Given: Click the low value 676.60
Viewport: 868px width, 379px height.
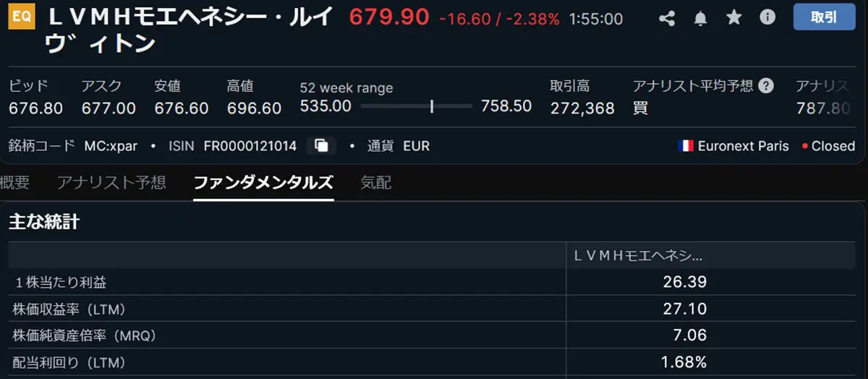Looking at the screenshot, I should click(x=182, y=108).
